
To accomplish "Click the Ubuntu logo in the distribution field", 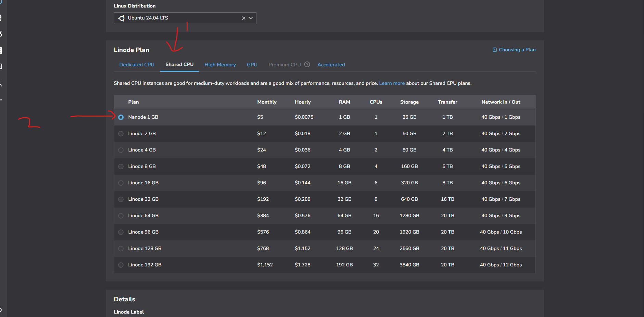I will pos(122,18).
